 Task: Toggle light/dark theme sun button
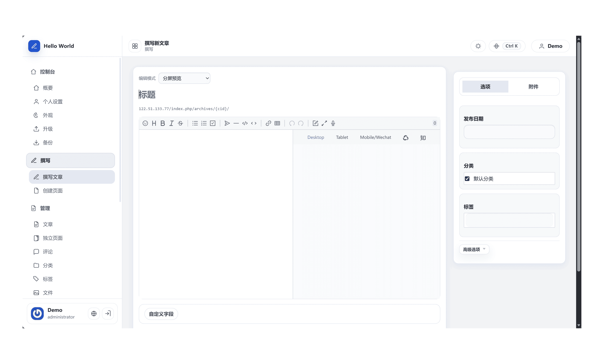[478, 46]
